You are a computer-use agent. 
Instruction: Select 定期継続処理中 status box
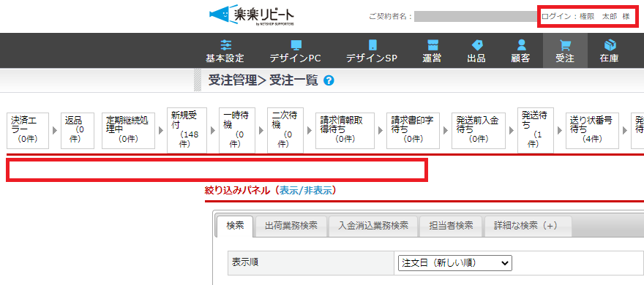coord(128,130)
